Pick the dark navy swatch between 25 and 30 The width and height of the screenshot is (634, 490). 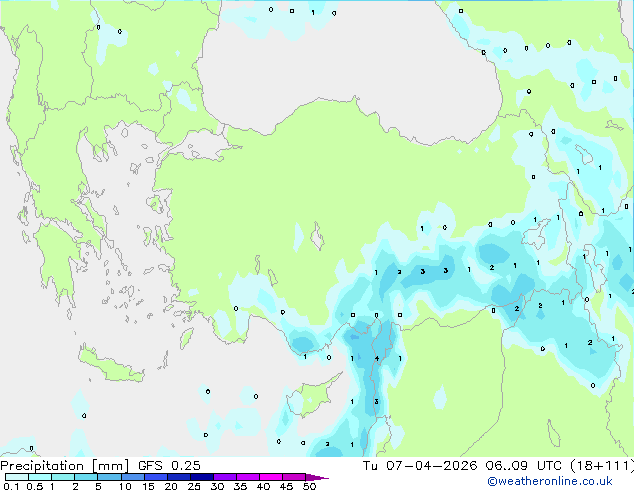202,477
